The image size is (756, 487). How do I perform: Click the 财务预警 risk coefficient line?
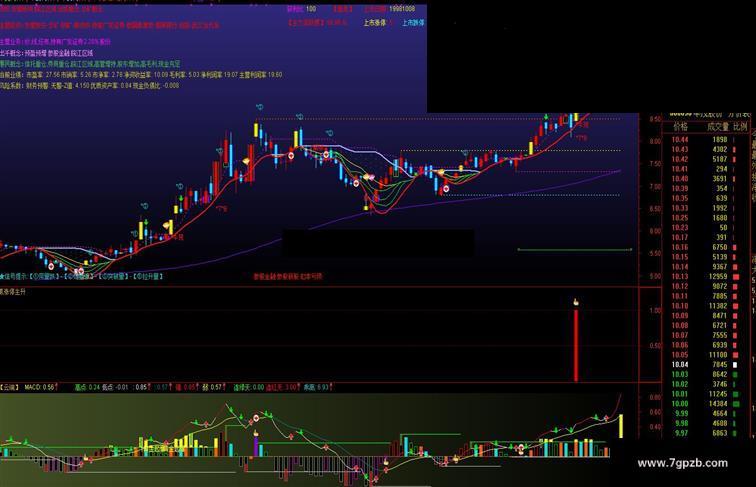coord(90,85)
